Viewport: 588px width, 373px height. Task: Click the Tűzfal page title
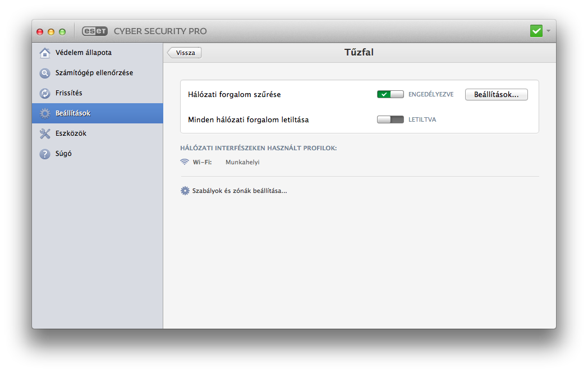tap(359, 52)
